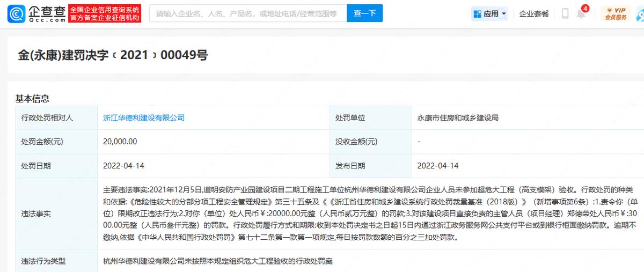This screenshot has height=272, width=644.
Task: Open 企业套餐 menu item
Action: pos(534,14)
